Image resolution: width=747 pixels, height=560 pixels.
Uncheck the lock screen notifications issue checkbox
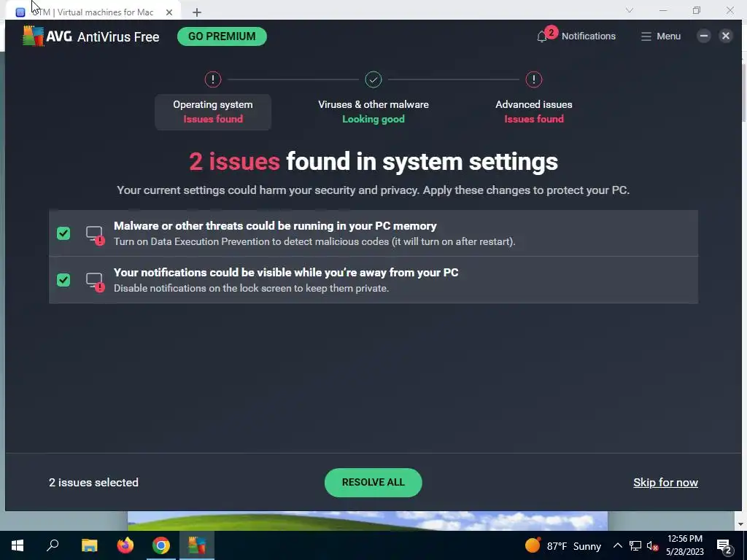coord(63,280)
